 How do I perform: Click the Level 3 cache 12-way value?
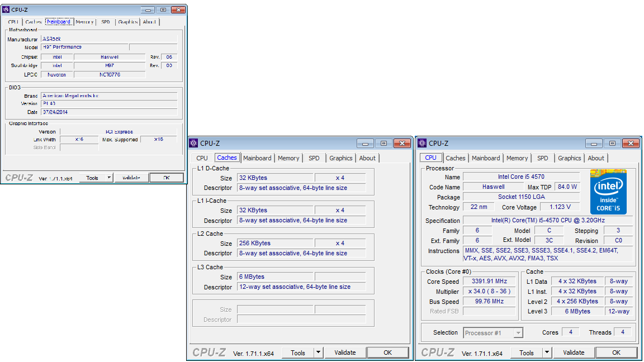[x=619, y=311]
